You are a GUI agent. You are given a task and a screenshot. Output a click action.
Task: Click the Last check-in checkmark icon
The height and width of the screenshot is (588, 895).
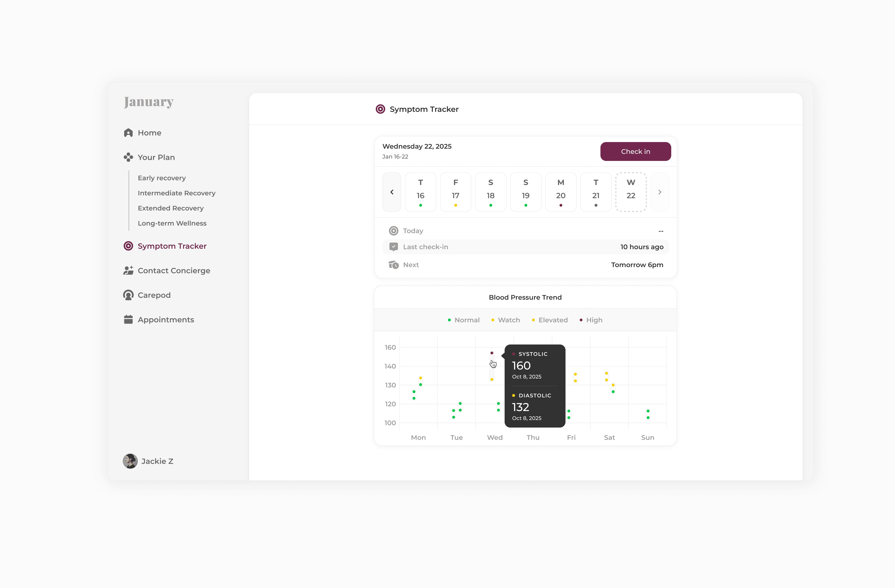click(x=393, y=247)
